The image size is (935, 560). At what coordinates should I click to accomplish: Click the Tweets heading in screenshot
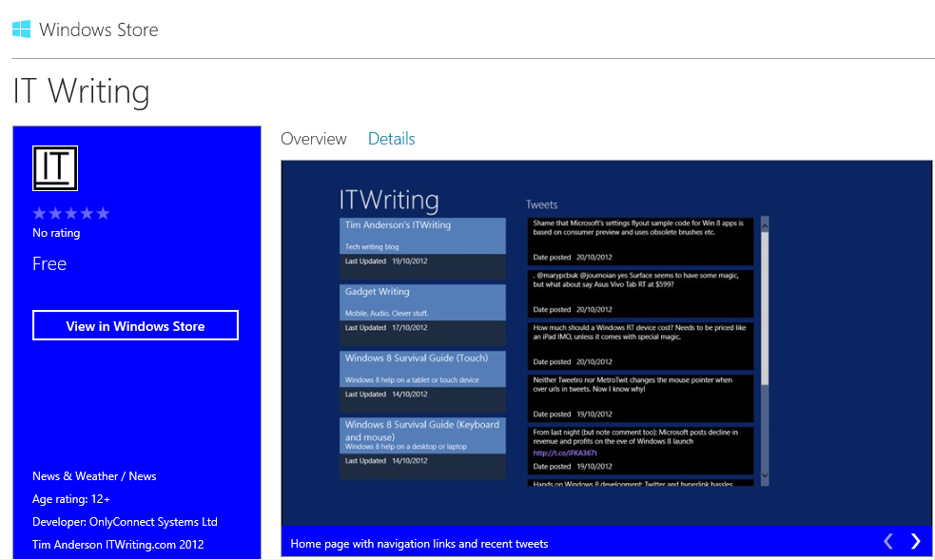541,204
